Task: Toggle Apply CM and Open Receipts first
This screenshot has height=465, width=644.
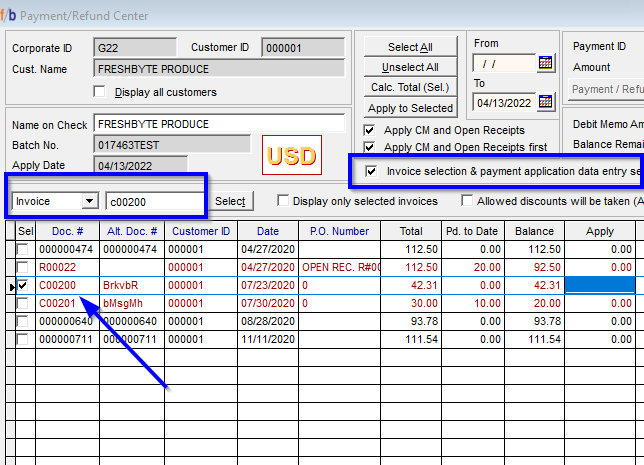Action: tap(370, 147)
